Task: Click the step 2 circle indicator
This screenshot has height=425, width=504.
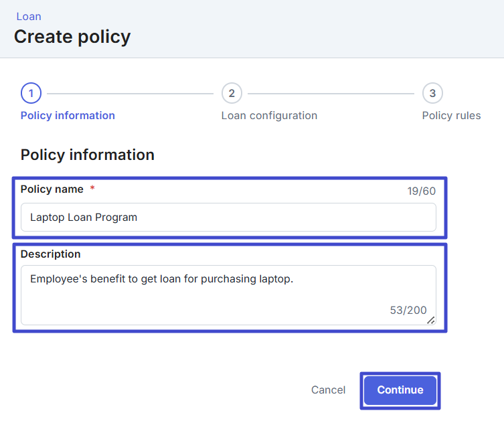Action: 232,93
